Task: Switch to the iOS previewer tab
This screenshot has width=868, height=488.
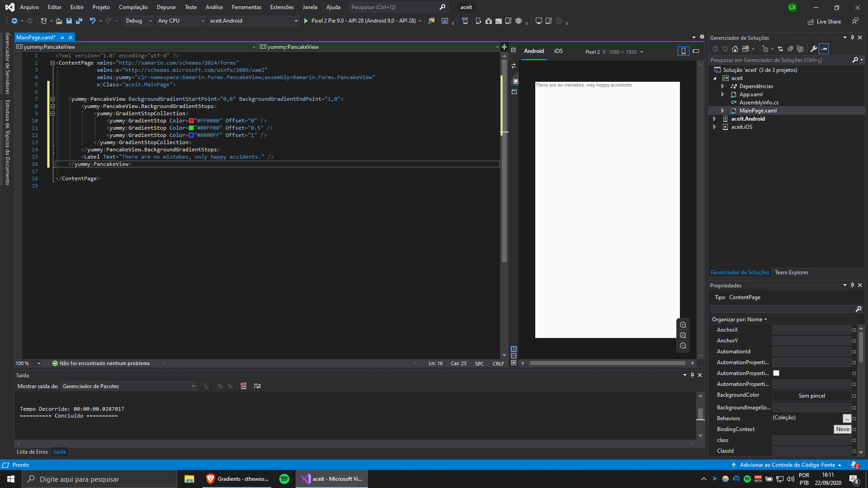Action: (558, 51)
